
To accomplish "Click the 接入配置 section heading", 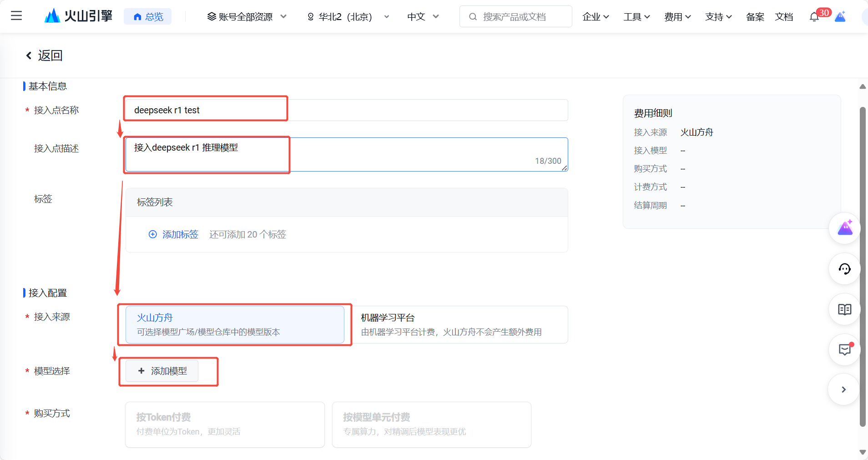I will click(x=48, y=293).
